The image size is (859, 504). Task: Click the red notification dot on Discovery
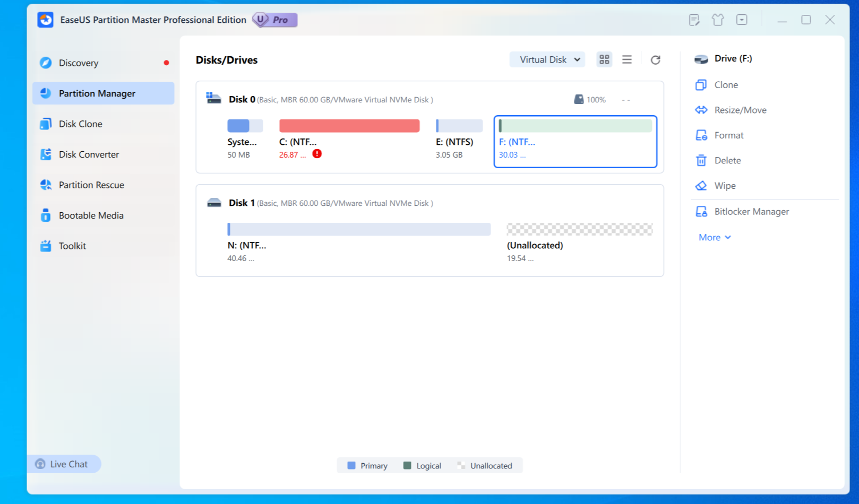pyautogui.click(x=166, y=63)
